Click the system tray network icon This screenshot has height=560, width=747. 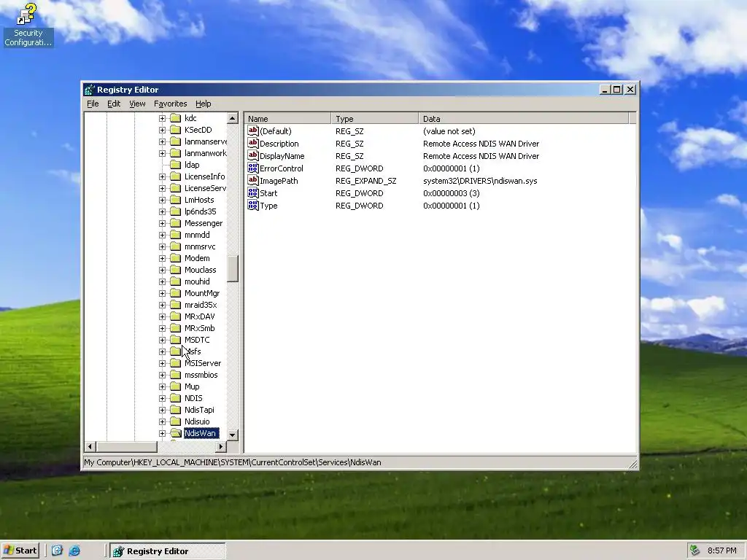coord(695,551)
